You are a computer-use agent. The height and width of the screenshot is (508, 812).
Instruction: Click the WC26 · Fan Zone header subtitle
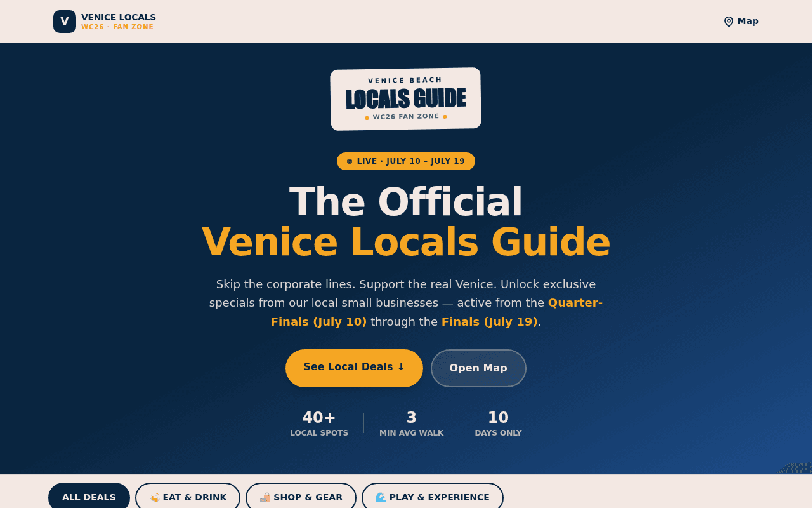click(x=117, y=27)
